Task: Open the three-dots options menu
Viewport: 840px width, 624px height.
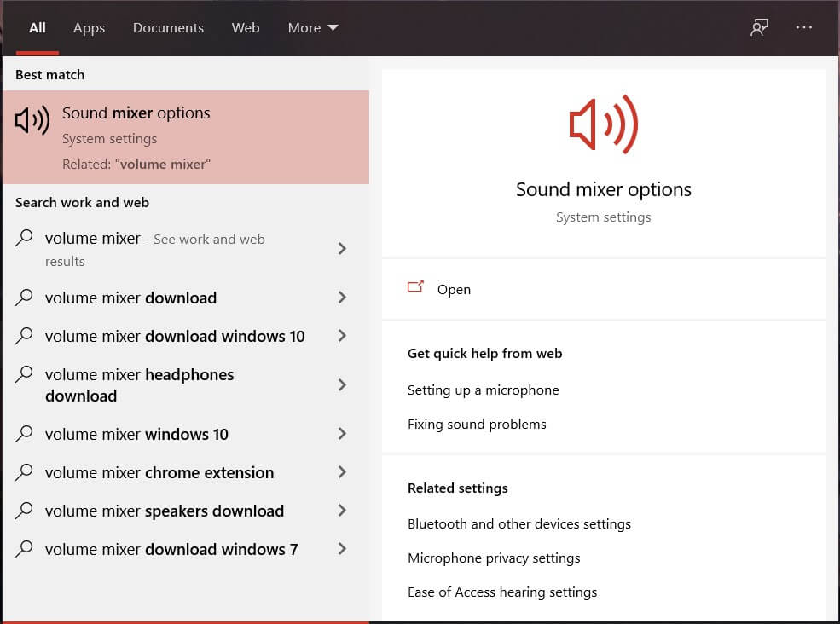Action: point(803,27)
